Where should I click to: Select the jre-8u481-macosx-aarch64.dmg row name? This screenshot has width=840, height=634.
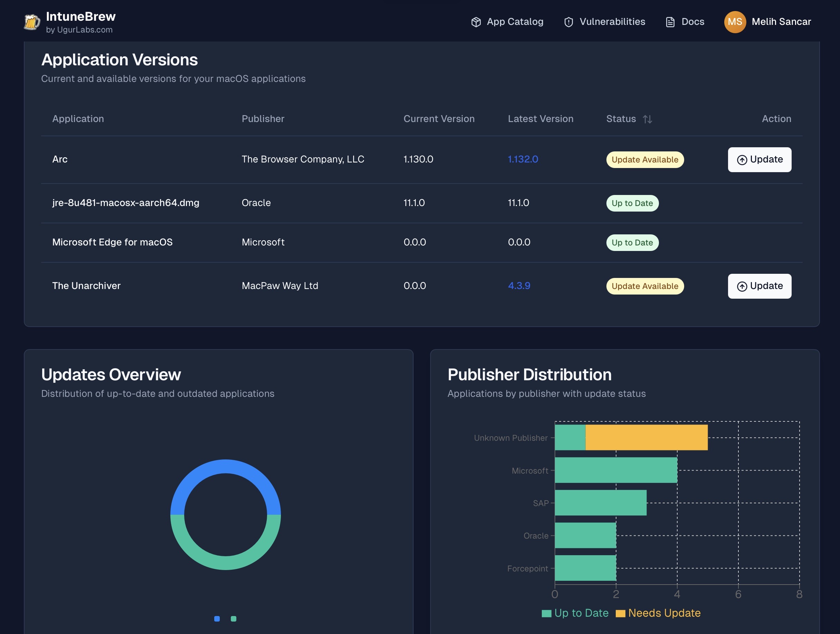pos(126,203)
